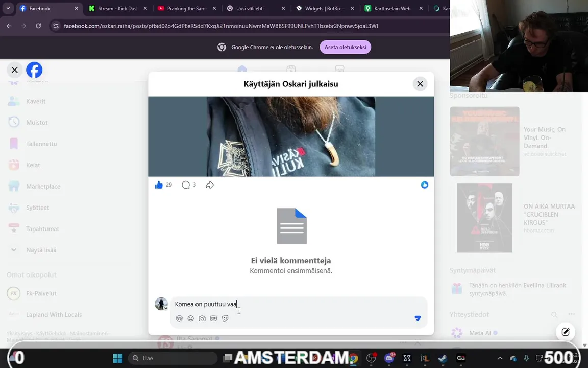Open Muistot in the left sidebar
Image resolution: width=588 pixels, height=368 pixels.
click(37, 123)
